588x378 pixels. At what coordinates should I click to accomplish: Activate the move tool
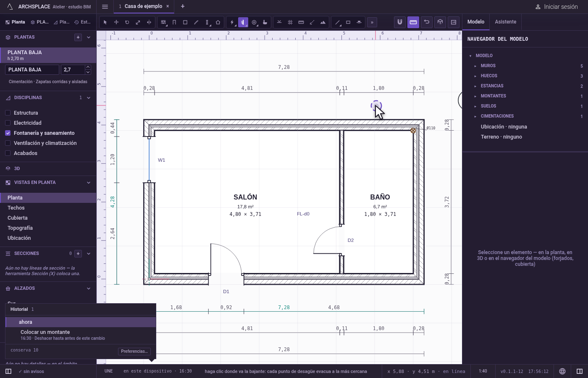tap(116, 22)
